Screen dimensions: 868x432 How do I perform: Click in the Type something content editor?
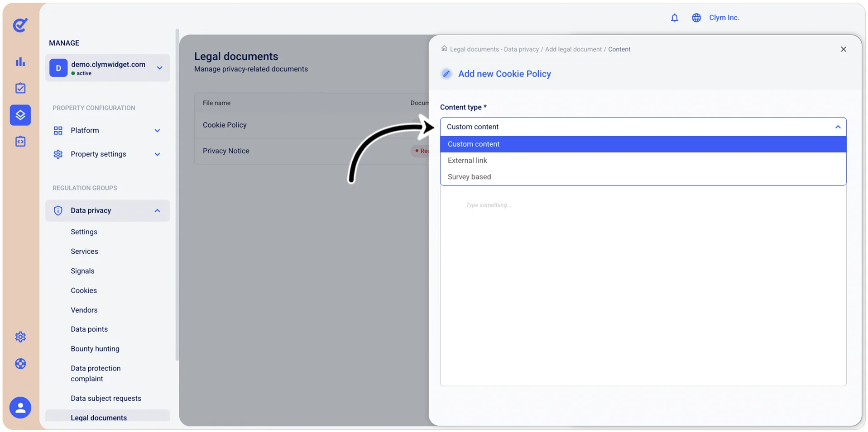[x=643, y=286]
